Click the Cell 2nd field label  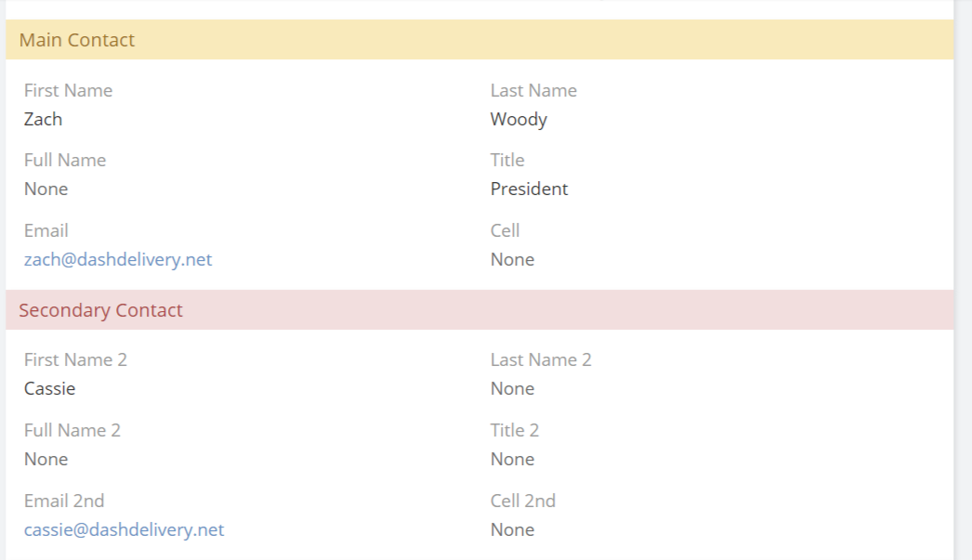pos(523,501)
